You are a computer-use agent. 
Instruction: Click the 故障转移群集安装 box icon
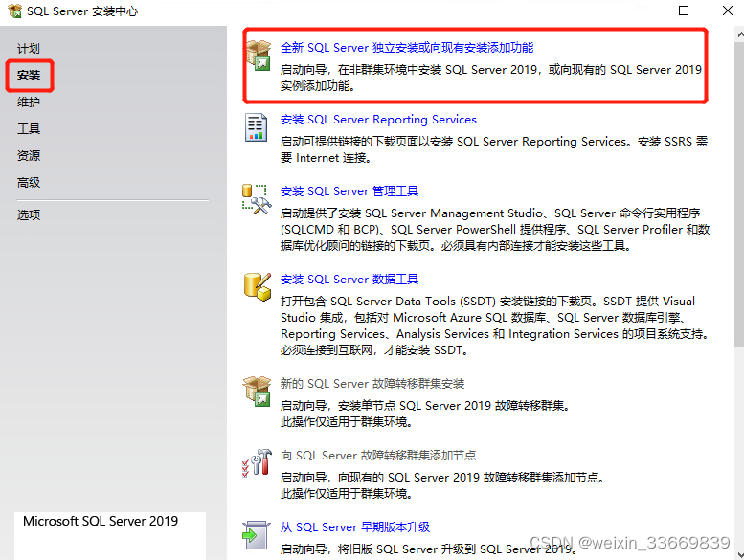tap(257, 392)
